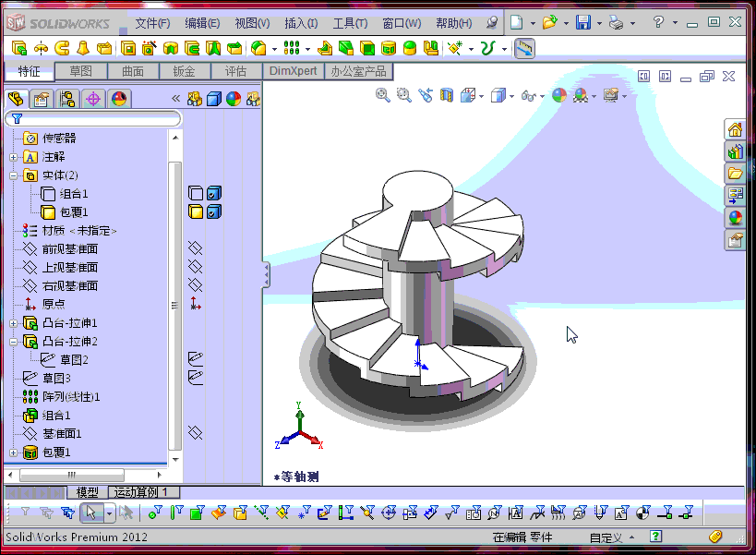756x555 pixels.
Task: Toggle hide/show for 组合1 body
Action: click(196, 193)
